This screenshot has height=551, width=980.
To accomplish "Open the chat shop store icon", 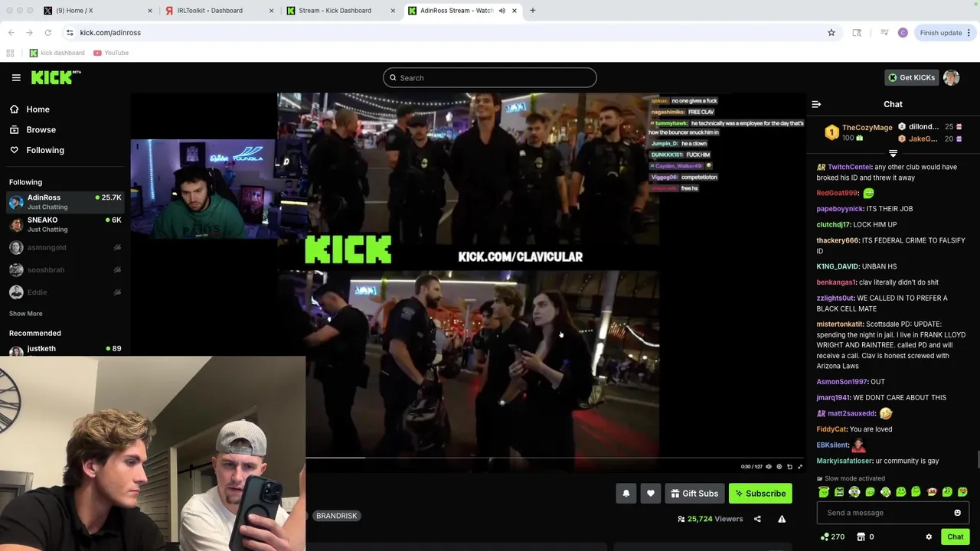I will point(861,536).
